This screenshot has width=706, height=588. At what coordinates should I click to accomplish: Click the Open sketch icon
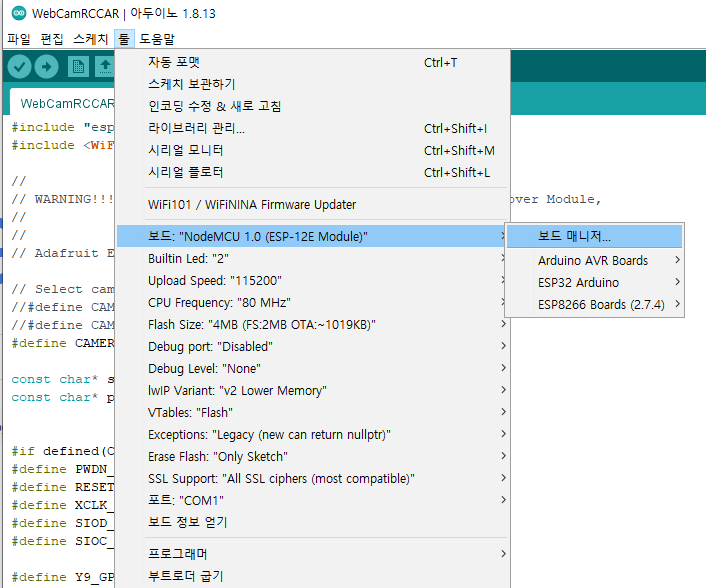(105, 67)
